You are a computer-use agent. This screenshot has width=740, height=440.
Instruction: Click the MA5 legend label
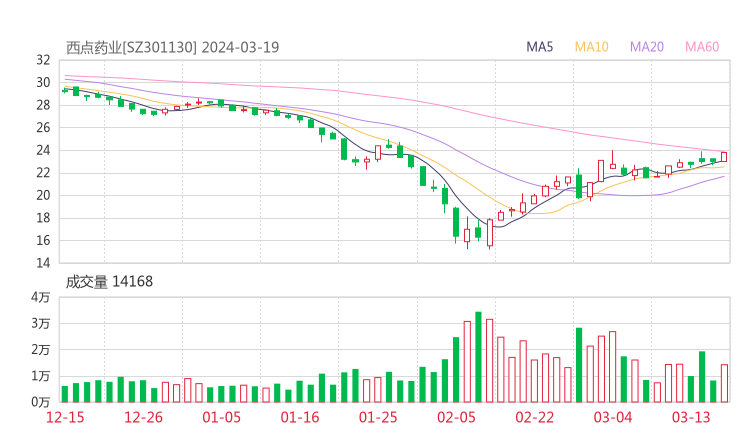pos(539,47)
